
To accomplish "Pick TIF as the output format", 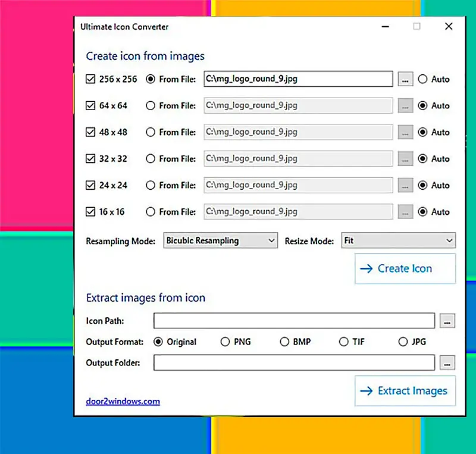I will pyautogui.click(x=343, y=342).
